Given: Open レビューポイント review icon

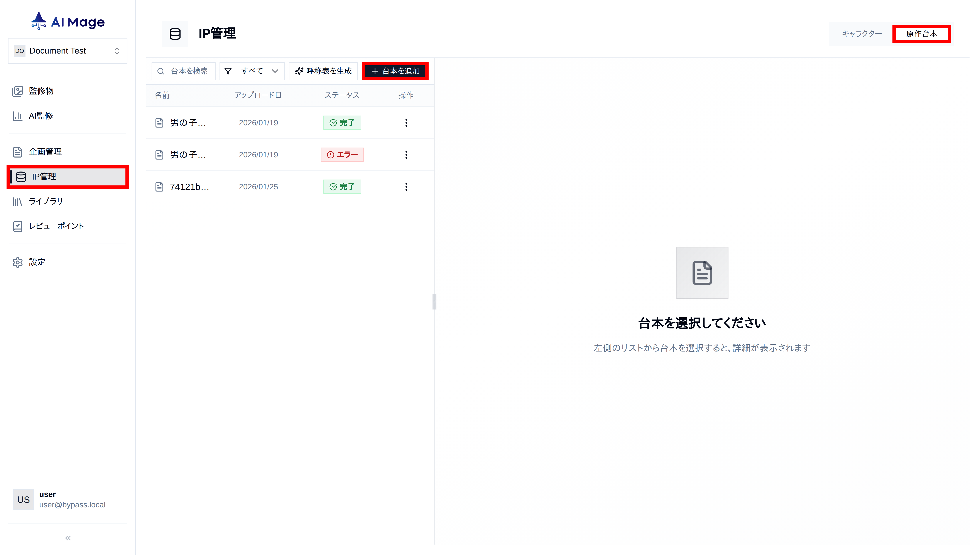Looking at the screenshot, I should point(18,226).
